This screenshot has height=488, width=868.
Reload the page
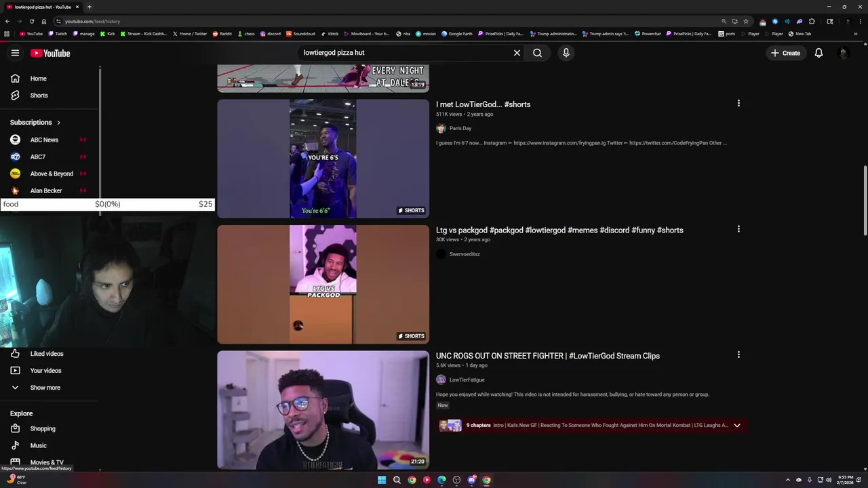(x=32, y=21)
